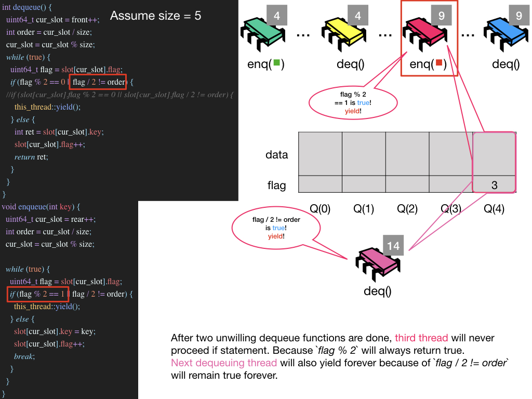Click the deq() label under blue thread
This screenshot has width=532, height=399.
coord(506,64)
